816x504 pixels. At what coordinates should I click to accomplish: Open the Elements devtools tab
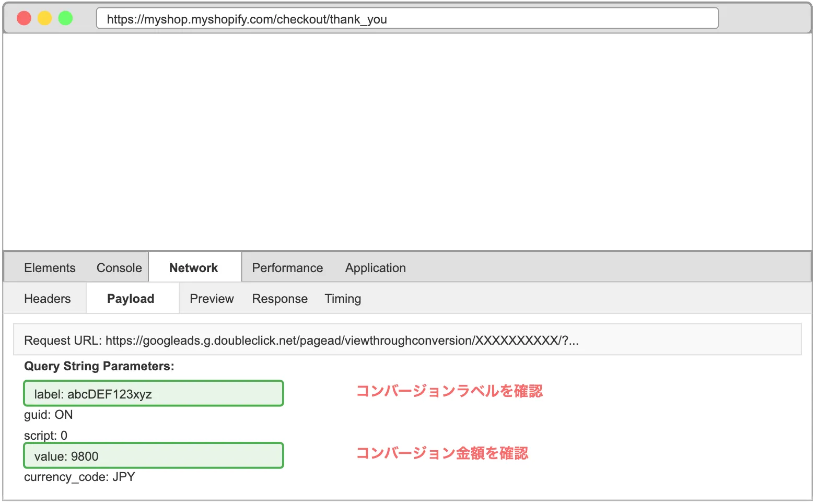pos(50,268)
